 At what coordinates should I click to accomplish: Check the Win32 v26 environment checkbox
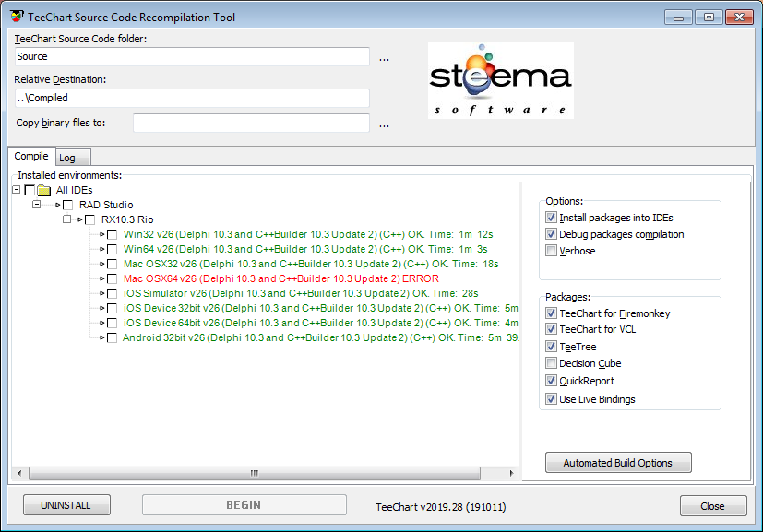pyautogui.click(x=112, y=234)
